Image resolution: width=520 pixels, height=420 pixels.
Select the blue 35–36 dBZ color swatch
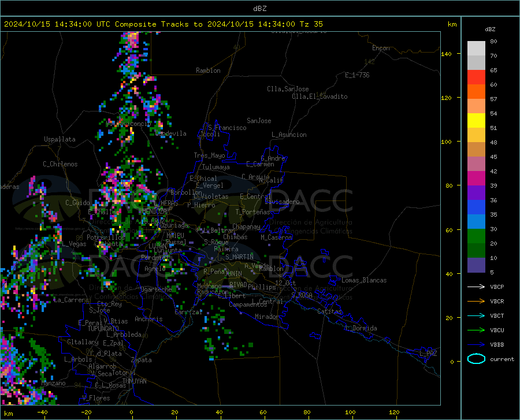[476, 207]
